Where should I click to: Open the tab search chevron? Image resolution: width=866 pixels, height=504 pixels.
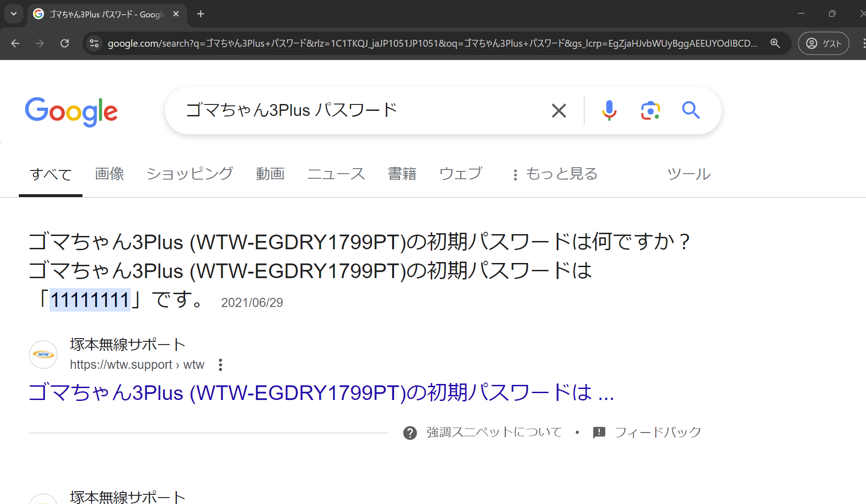click(x=13, y=14)
